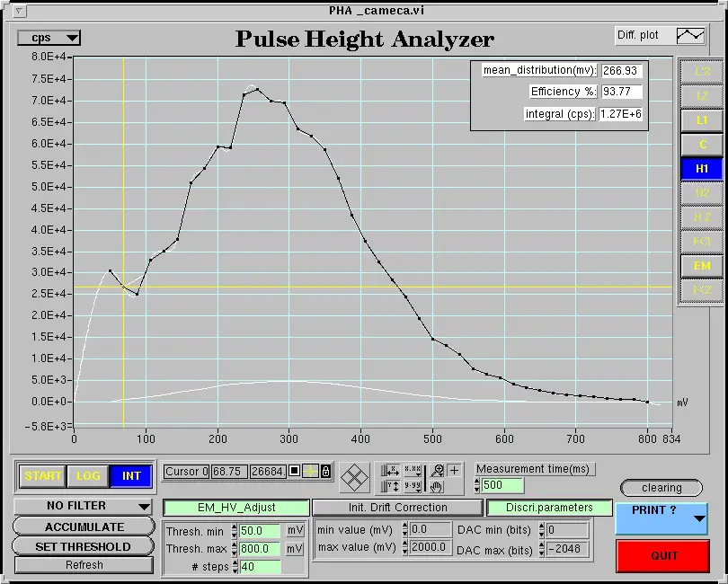Click the # steps stepper arrows
728x584 pixels.
(235, 566)
